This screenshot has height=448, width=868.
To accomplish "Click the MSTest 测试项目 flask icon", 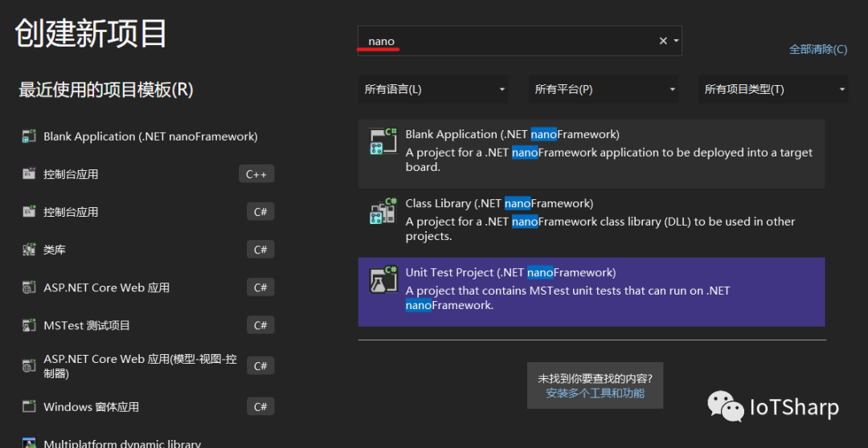I will [x=29, y=325].
